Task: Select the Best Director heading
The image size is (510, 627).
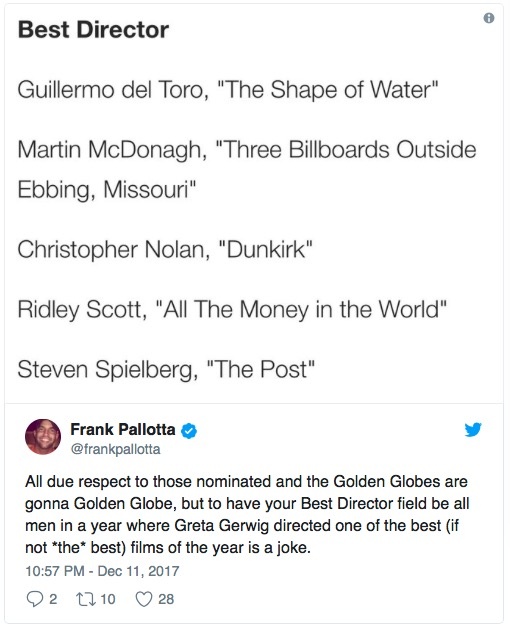Action: 93,30
